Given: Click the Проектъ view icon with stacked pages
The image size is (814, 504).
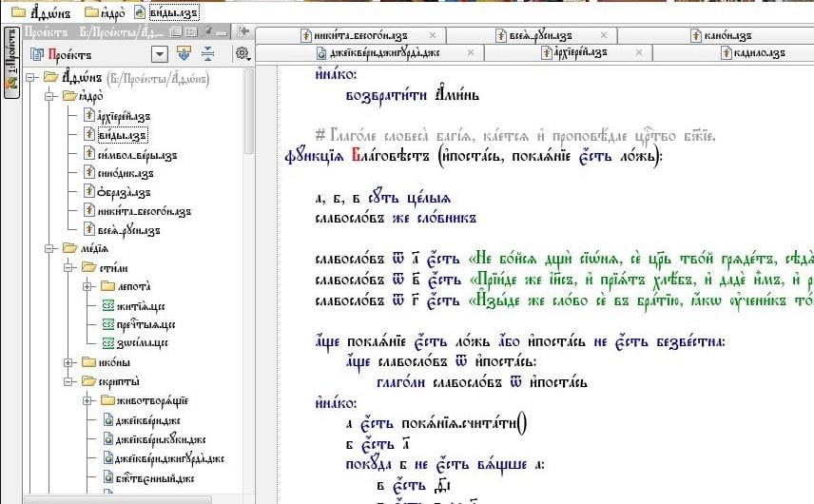Looking at the screenshot, I should 37,54.
